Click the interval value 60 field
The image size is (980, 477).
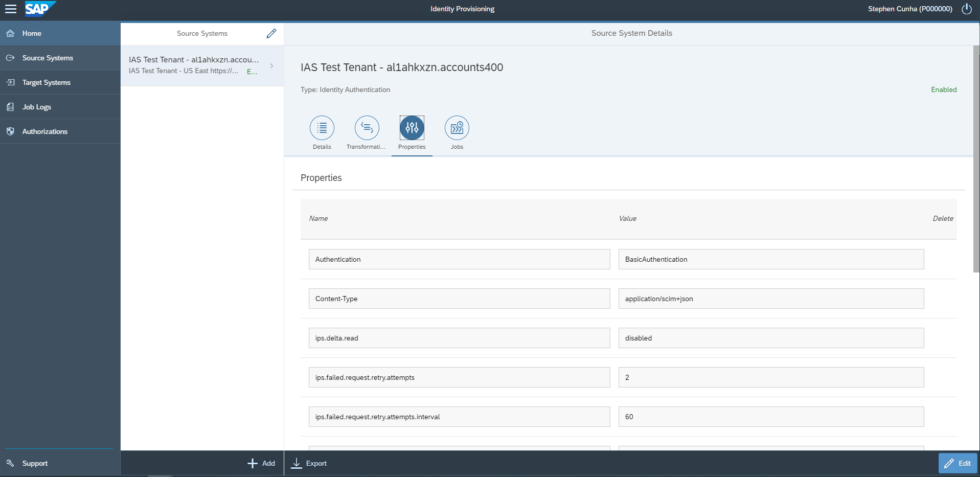pyautogui.click(x=771, y=417)
